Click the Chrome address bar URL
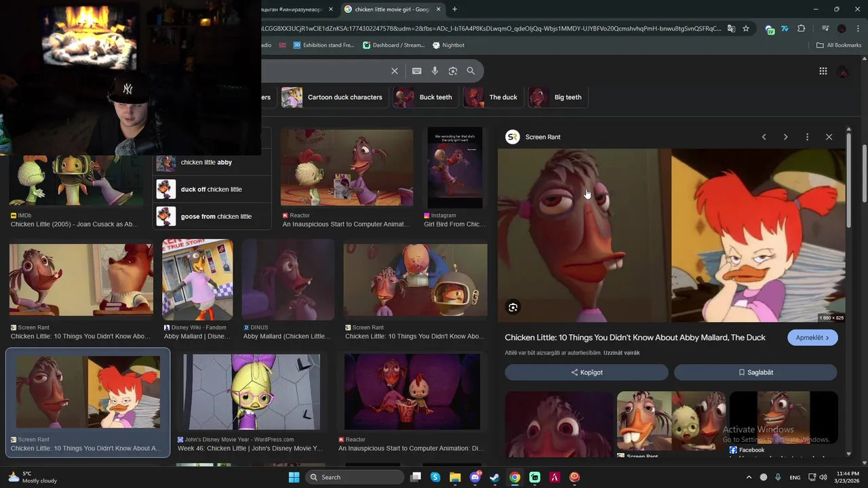 492,28
